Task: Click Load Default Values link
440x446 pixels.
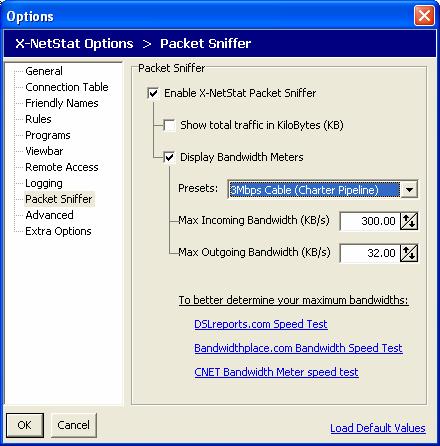Action: point(378,428)
